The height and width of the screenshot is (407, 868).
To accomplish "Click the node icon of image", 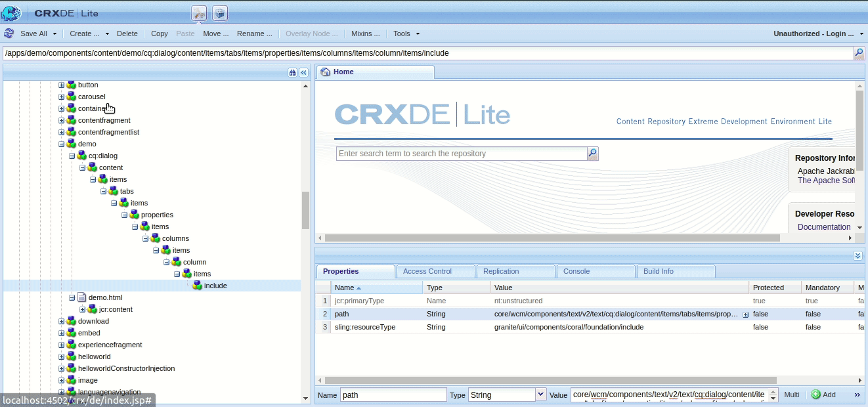I will point(71,380).
